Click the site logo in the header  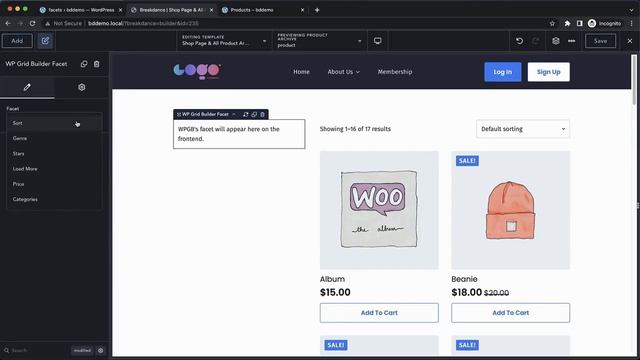[x=197, y=71]
